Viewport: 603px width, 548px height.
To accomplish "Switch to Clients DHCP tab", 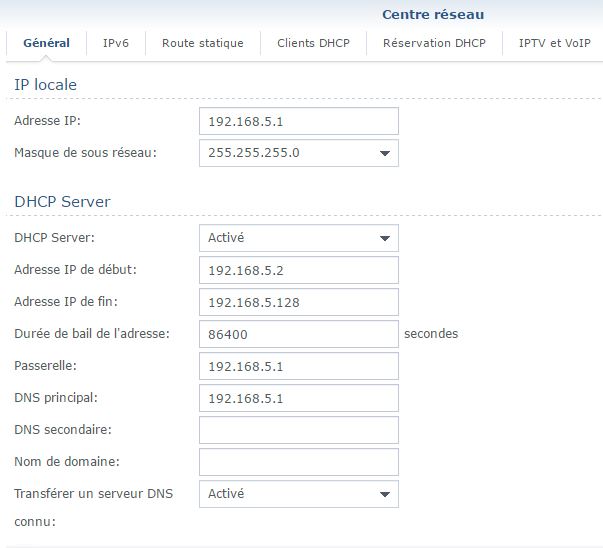I will tap(313, 43).
